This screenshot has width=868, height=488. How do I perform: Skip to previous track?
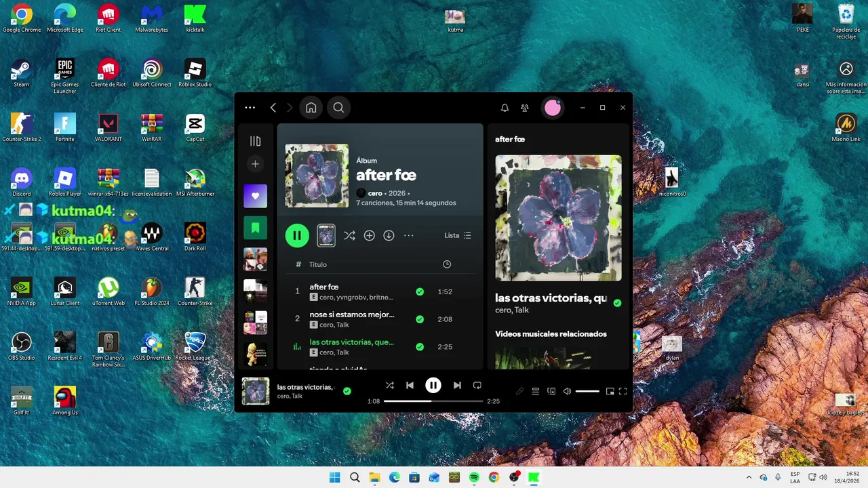pos(410,385)
